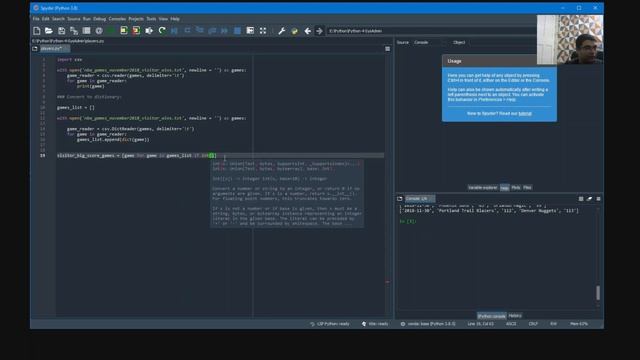Clear console with eraser icon
Viewport: 640px width, 360px height.
pos(589,199)
